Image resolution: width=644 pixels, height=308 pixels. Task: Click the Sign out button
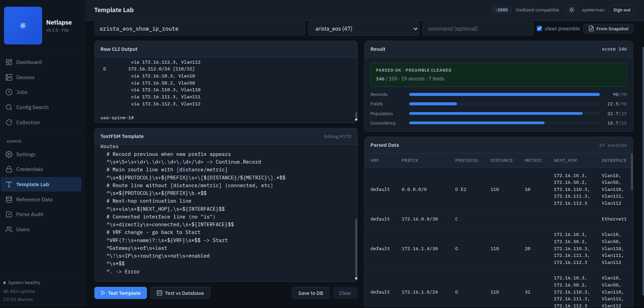(621, 10)
